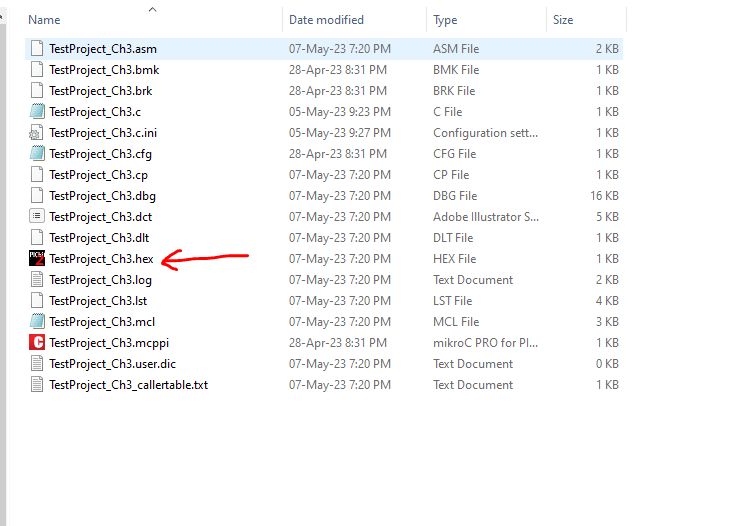This screenshot has width=732, height=526.
Task: Click the 05-May-23 9:27 PM date cell
Action: pos(340,133)
